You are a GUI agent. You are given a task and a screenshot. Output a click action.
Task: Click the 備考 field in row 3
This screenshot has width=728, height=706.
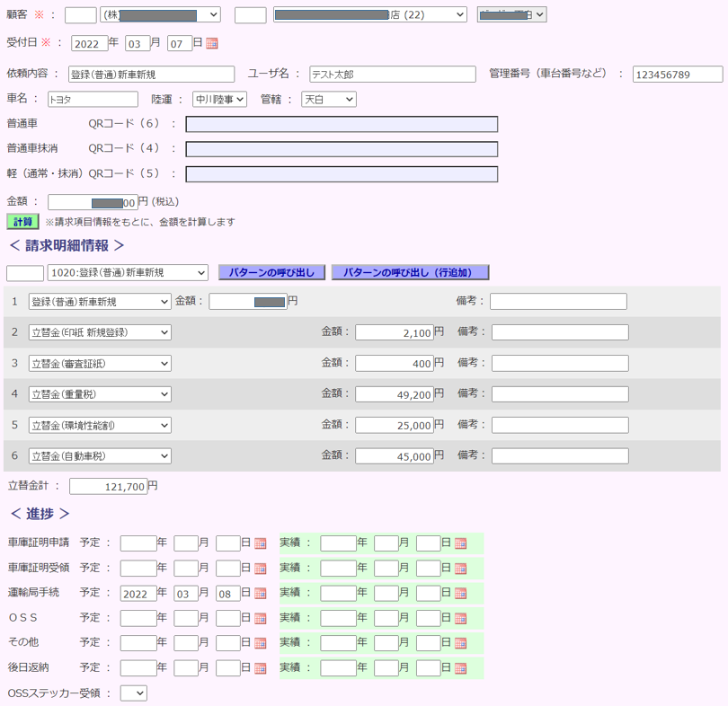[560, 363]
